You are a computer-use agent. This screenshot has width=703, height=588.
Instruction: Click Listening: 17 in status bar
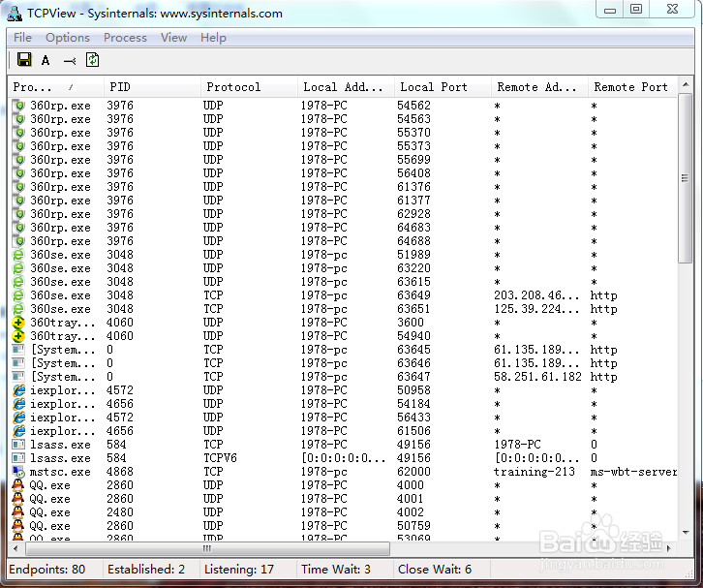[239, 570]
